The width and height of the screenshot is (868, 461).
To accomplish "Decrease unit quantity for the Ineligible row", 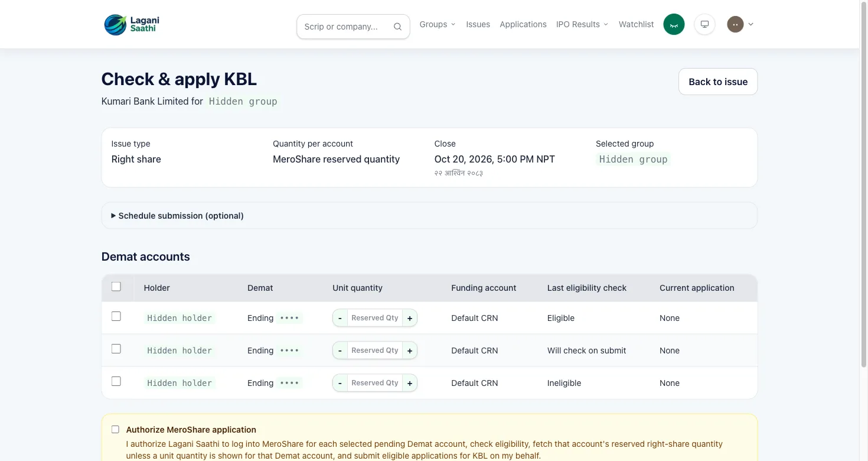I will tap(340, 383).
